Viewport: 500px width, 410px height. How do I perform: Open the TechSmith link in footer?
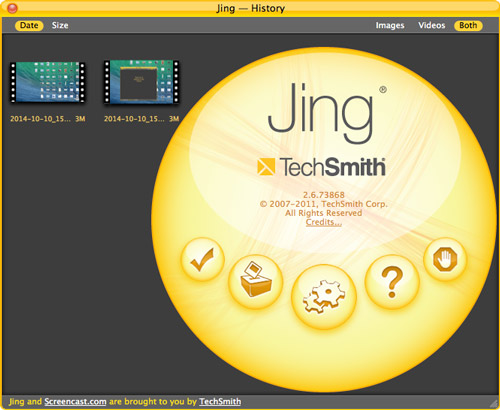pyautogui.click(x=220, y=401)
